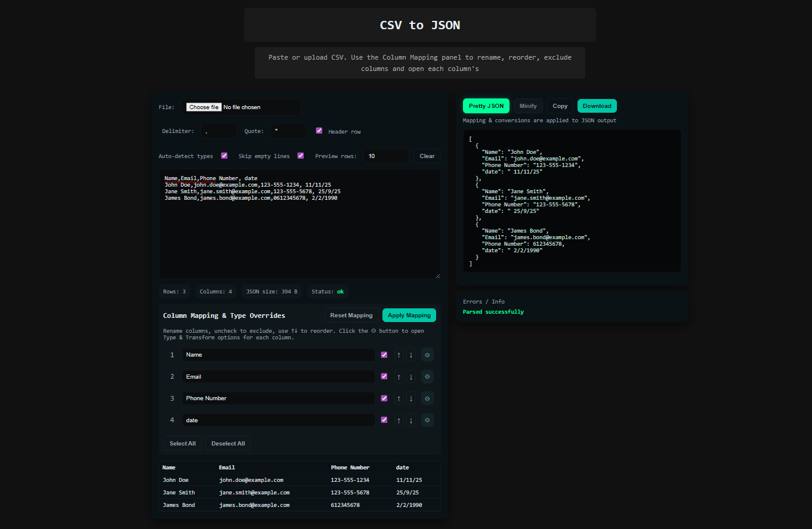This screenshot has height=529, width=812.
Task: Switch output to Minify mode
Action: pyautogui.click(x=528, y=106)
